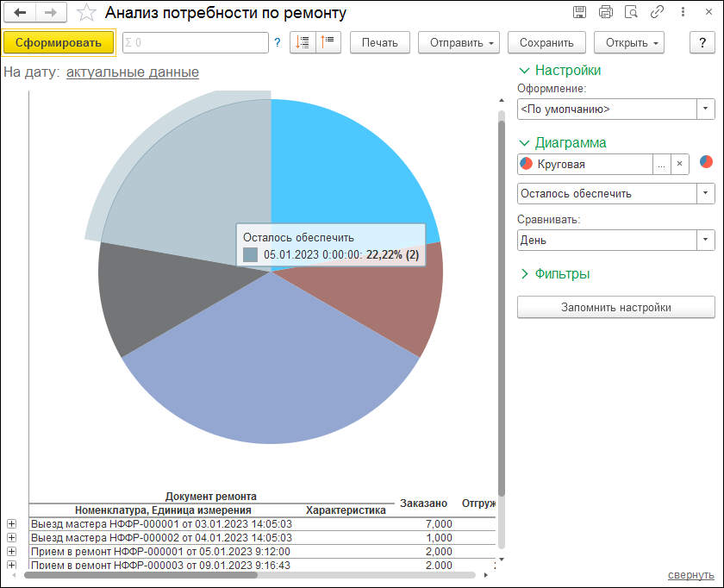Navigate back with the left arrow

pyautogui.click(x=20, y=12)
